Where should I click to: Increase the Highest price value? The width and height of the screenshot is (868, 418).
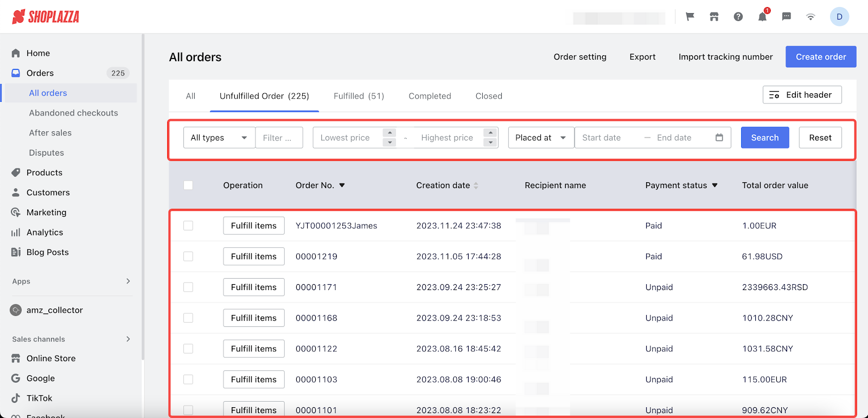[490, 133]
